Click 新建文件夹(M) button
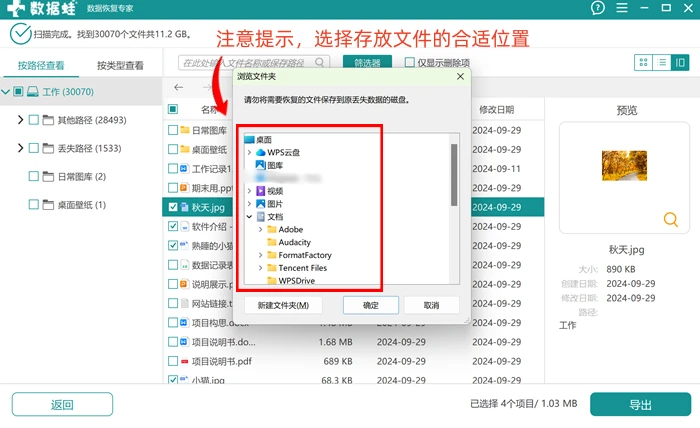Viewport: 700px width, 428px height. [x=283, y=305]
